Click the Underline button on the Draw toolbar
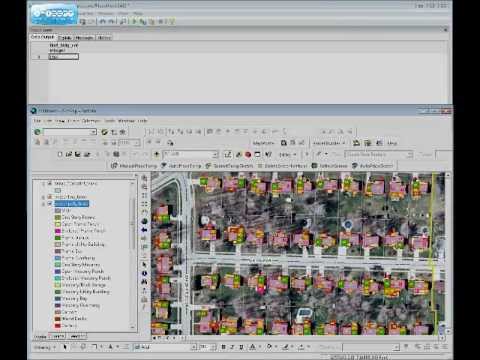The image size is (480, 360). coord(241,347)
